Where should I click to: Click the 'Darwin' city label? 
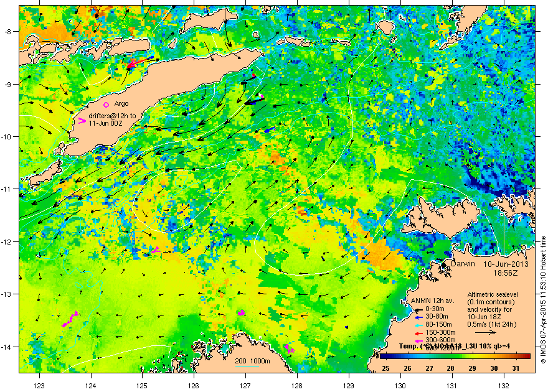tap(463, 264)
